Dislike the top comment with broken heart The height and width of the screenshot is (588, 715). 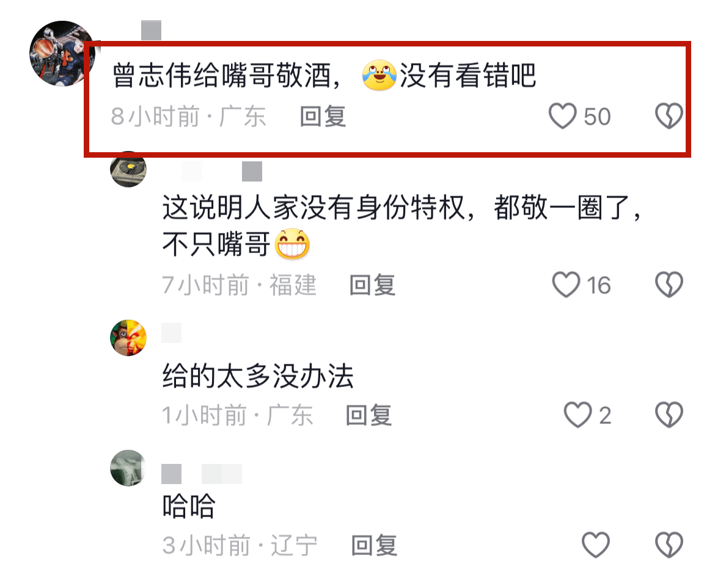(669, 116)
